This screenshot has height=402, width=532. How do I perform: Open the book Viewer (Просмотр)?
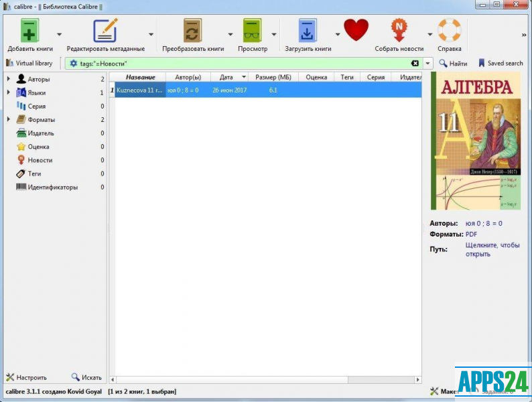click(x=253, y=35)
